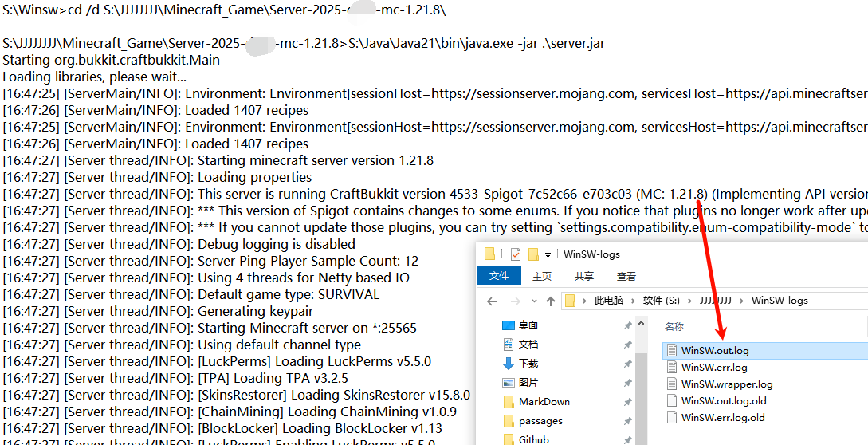
Task: Expand the chevron after 软件 (S:) breadcrumb
Action: pyautogui.click(x=690, y=301)
